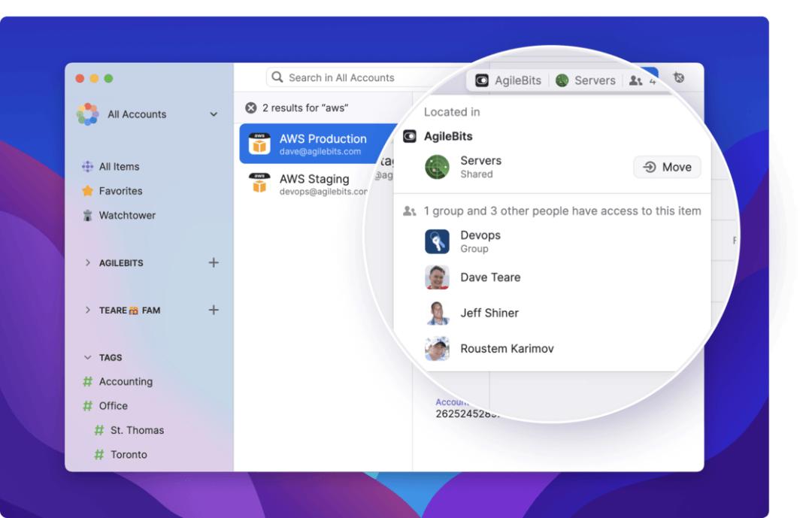Click the magnifying glass search icon
Screen dimensions: 812x518
(277, 77)
